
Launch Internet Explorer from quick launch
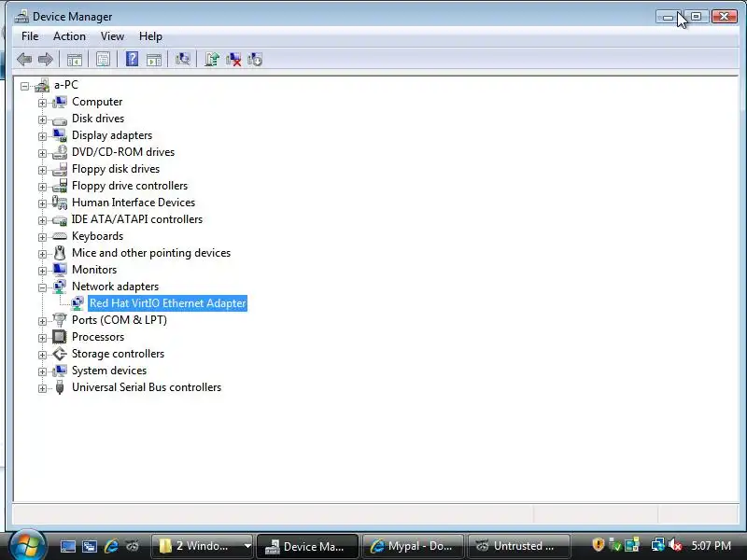[x=111, y=546]
